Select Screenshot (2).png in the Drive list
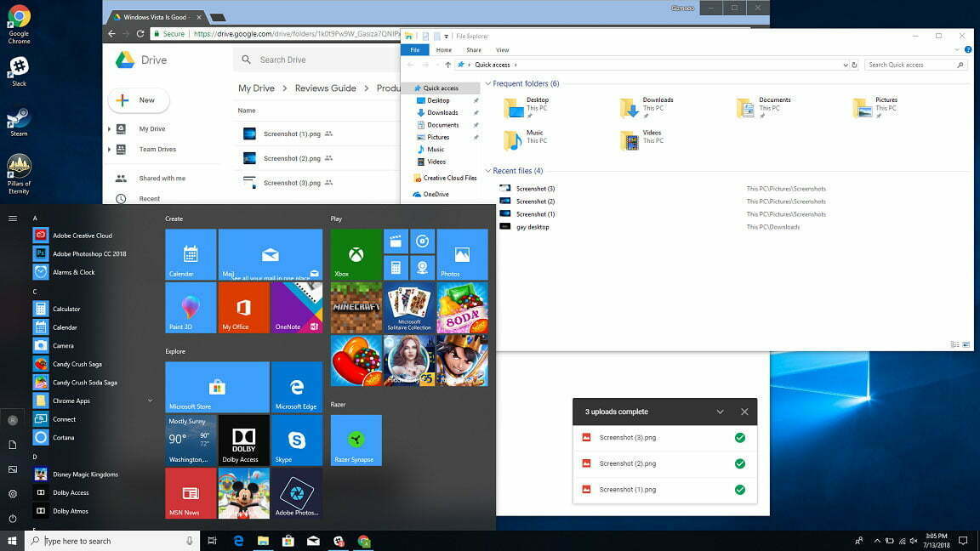Image resolution: width=980 pixels, height=551 pixels. coord(292,159)
